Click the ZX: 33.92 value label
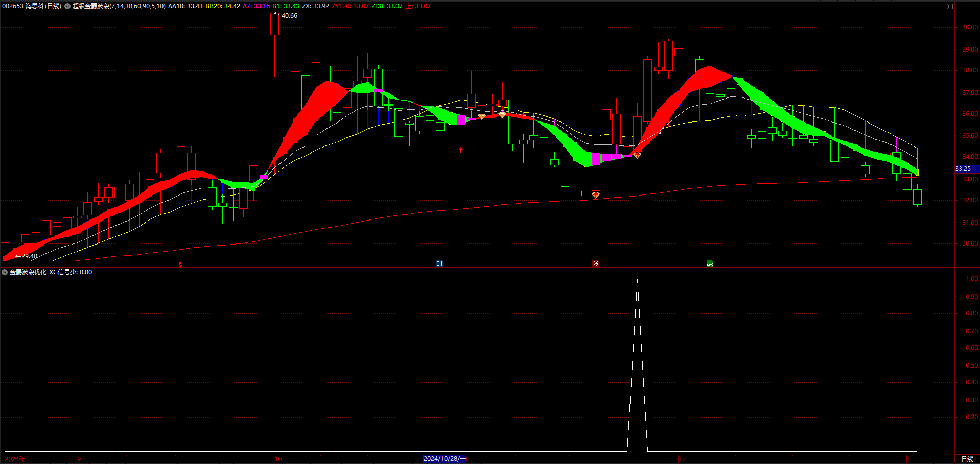The image size is (980, 464). click(x=315, y=6)
